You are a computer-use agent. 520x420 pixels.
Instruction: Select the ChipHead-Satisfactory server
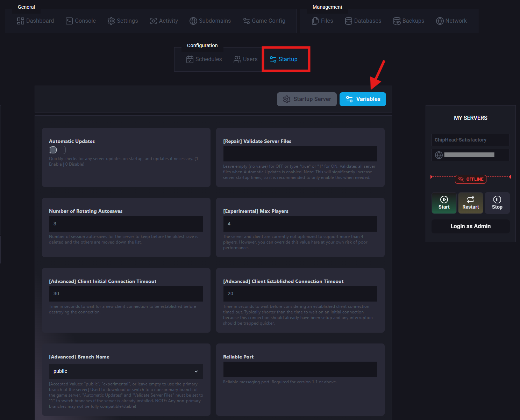tap(470, 140)
